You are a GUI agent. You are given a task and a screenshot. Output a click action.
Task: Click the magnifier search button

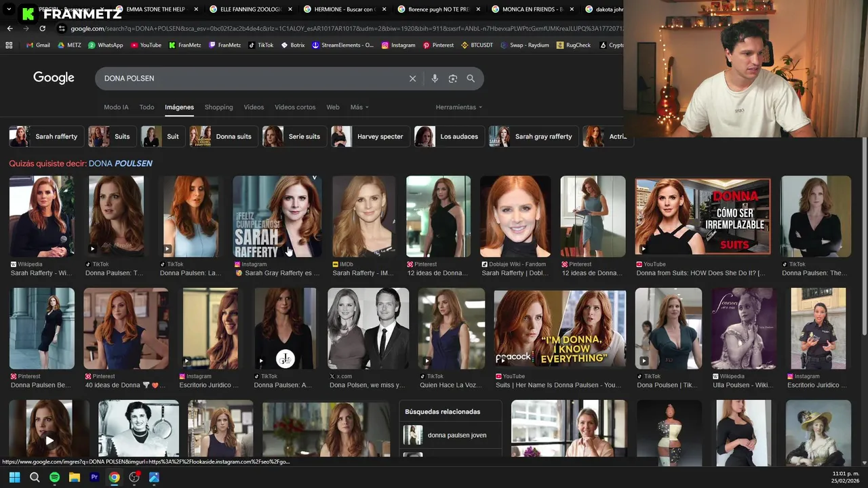tap(471, 79)
